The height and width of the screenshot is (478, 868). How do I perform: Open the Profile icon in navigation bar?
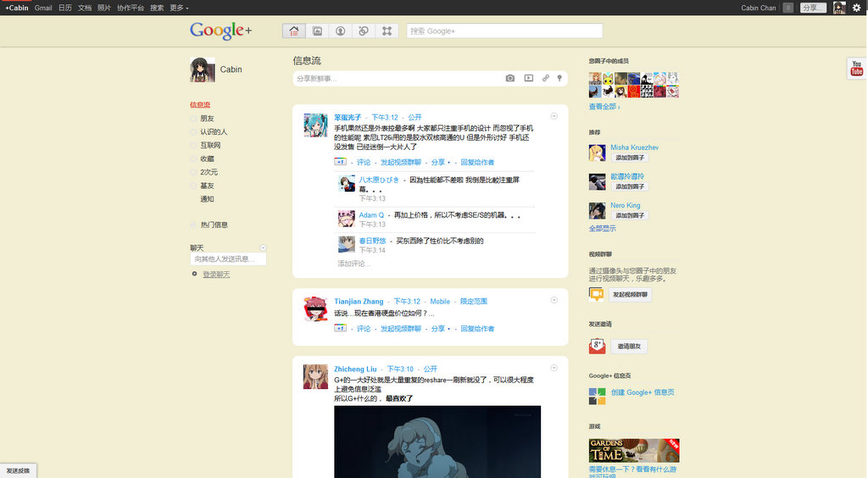(341, 31)
